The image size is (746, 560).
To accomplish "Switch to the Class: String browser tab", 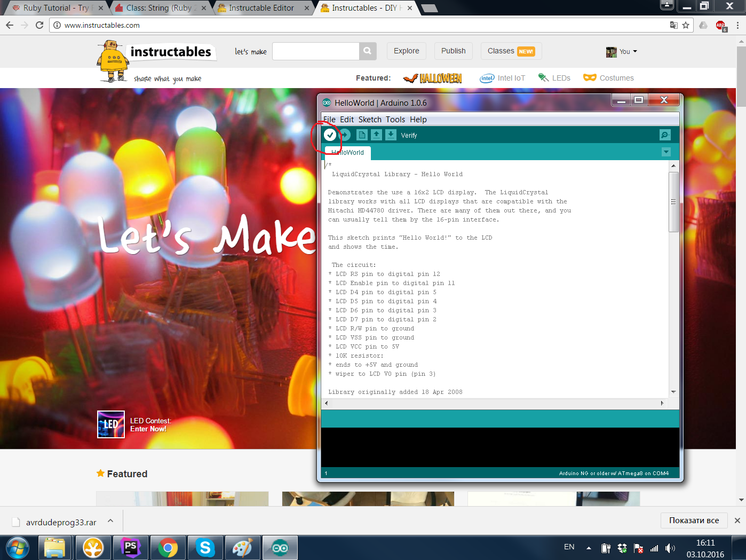I will pos(161,8).
